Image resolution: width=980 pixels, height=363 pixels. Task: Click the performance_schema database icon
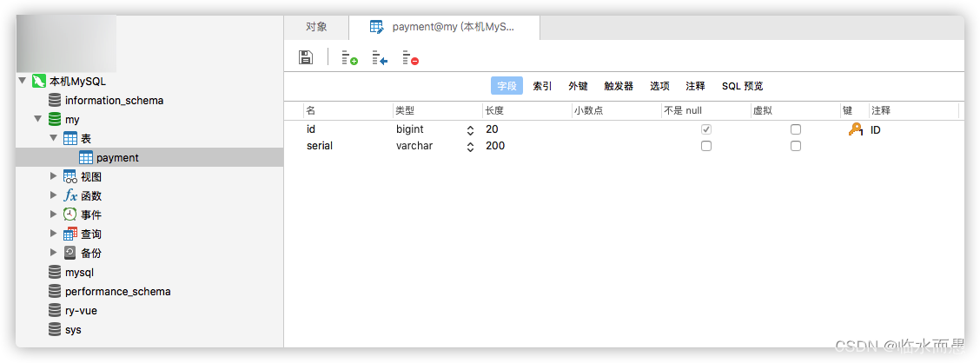click(x=55, y=292)
